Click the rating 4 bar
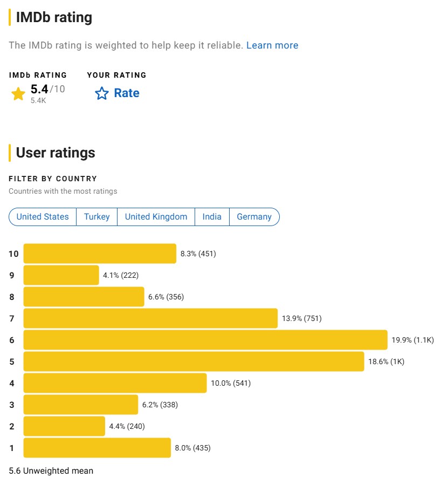This screenshot has width=448, height=485. point(113,383)
